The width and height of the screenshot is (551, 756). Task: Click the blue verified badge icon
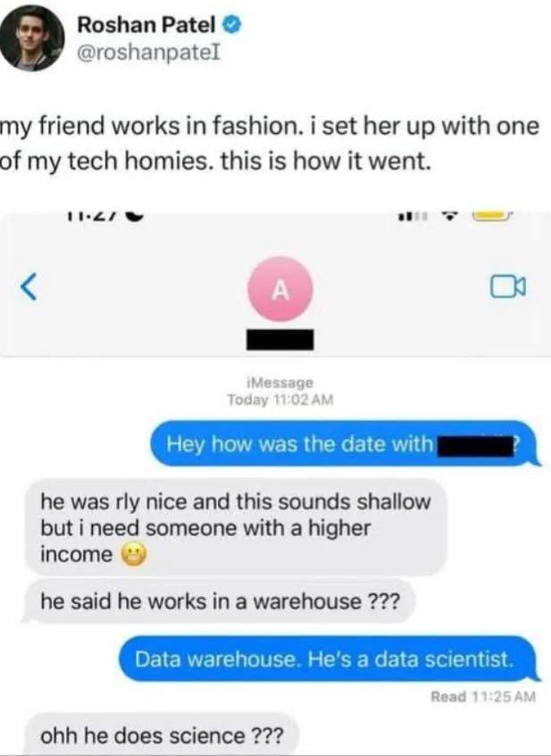click(232, 25)
